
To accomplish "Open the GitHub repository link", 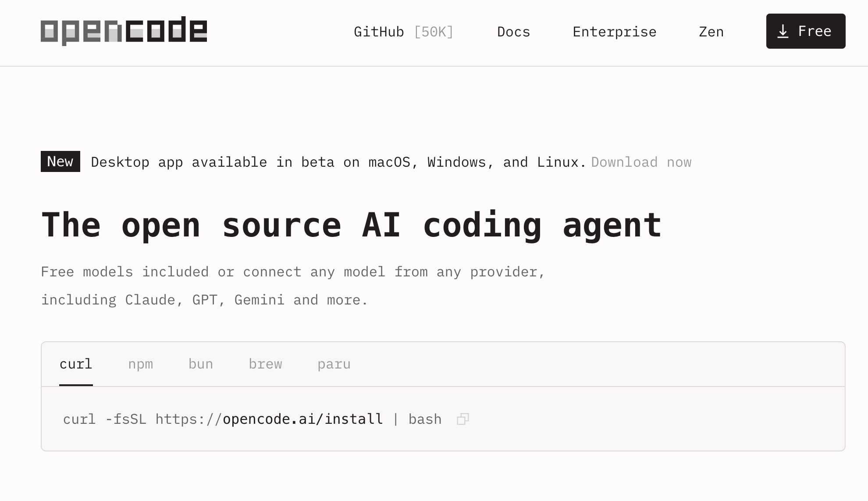I will pyautogui.click(x=379, y=31).
